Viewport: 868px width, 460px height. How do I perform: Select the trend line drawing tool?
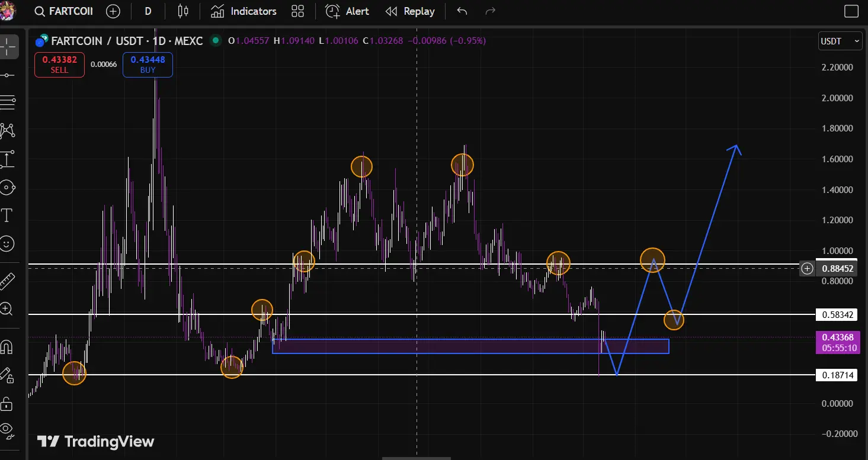click(8, 75)
